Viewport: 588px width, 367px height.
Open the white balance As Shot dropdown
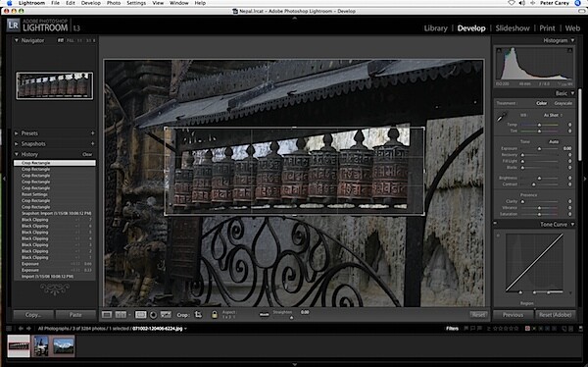click(553, 115)
